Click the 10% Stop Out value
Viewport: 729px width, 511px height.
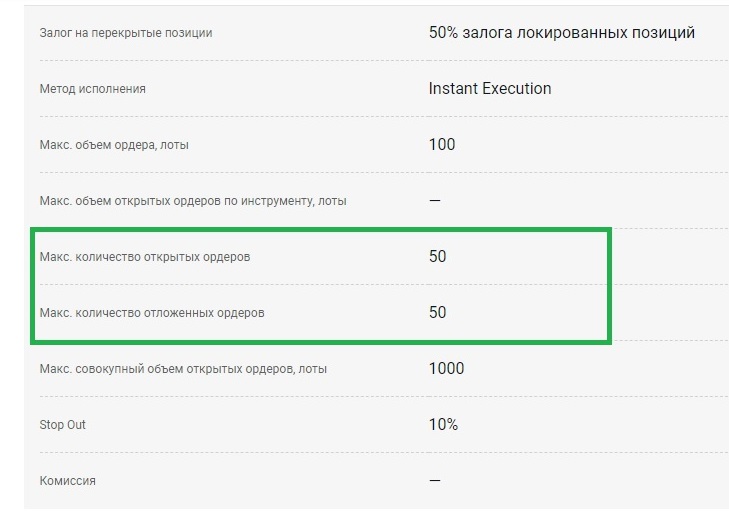[x=443, y=424]
